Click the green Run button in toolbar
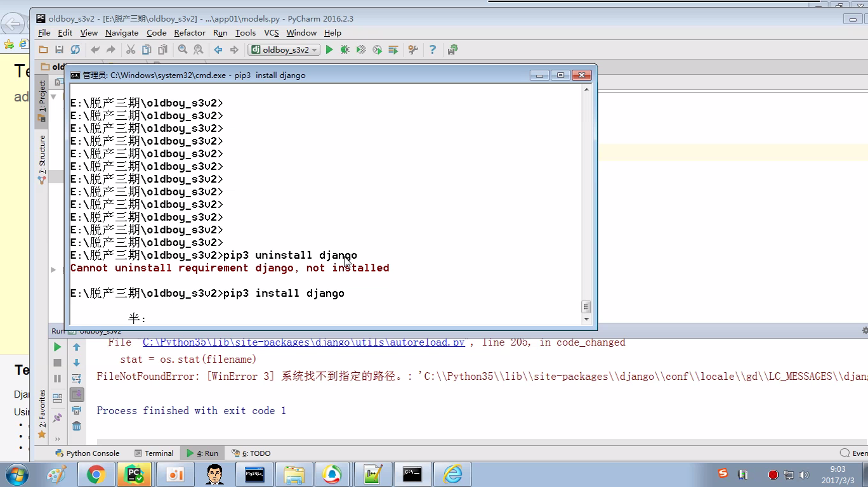The width and height of the screenshot is (868, 487). point(329,49)
